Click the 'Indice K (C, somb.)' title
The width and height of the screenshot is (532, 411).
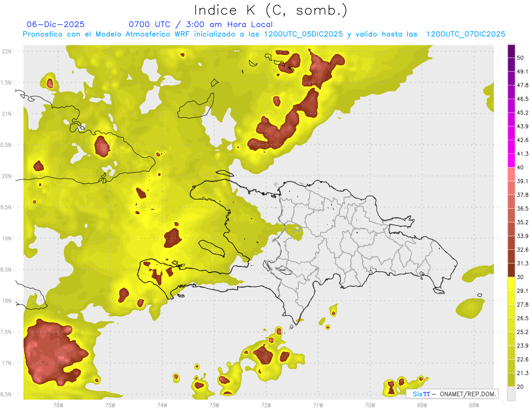coord(270,10)
